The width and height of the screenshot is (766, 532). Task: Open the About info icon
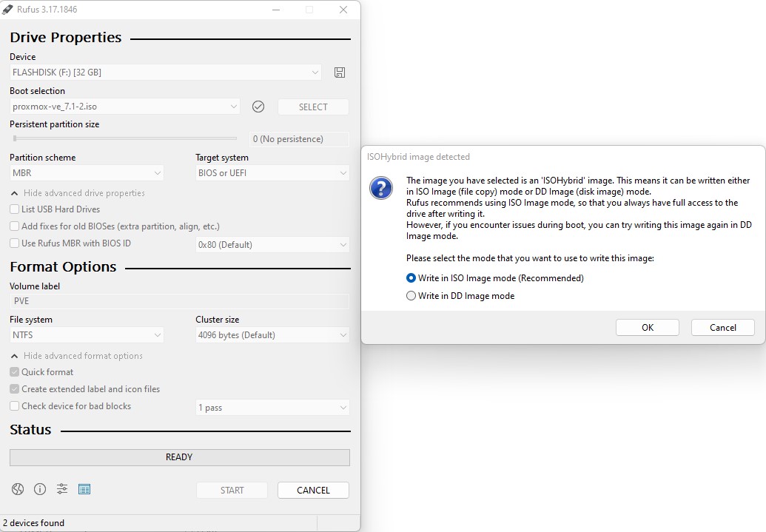pyautogui.click(x=40, y=489)
